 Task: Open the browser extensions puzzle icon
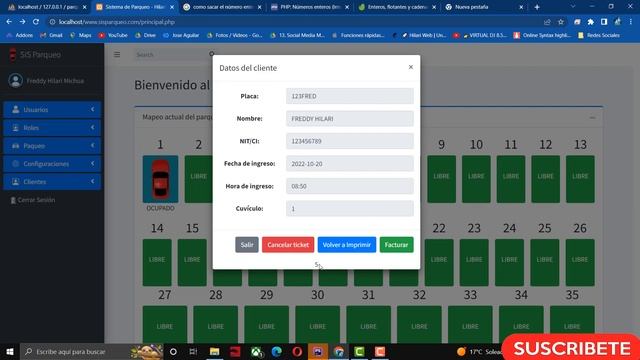coord(590,22)
